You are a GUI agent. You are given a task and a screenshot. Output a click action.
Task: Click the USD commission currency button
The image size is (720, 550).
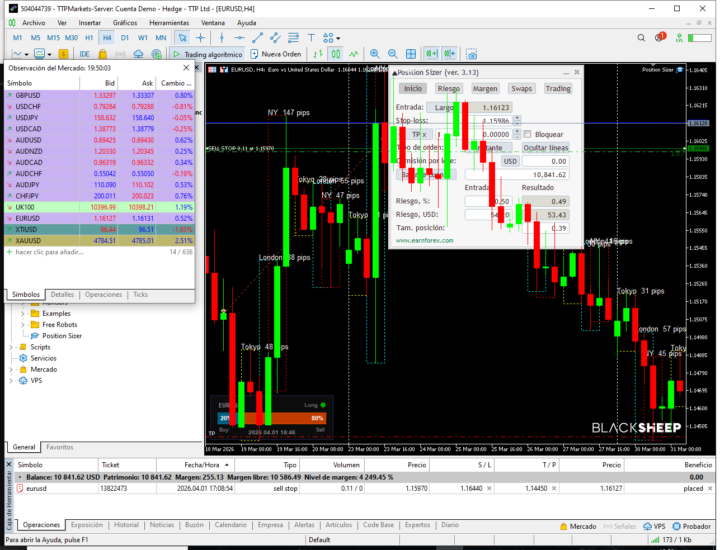click(510, 162)
